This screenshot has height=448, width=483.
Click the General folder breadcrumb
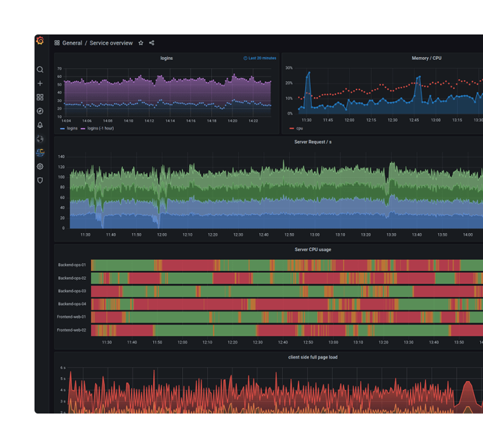pyautogui.click(x=72, y=43)
